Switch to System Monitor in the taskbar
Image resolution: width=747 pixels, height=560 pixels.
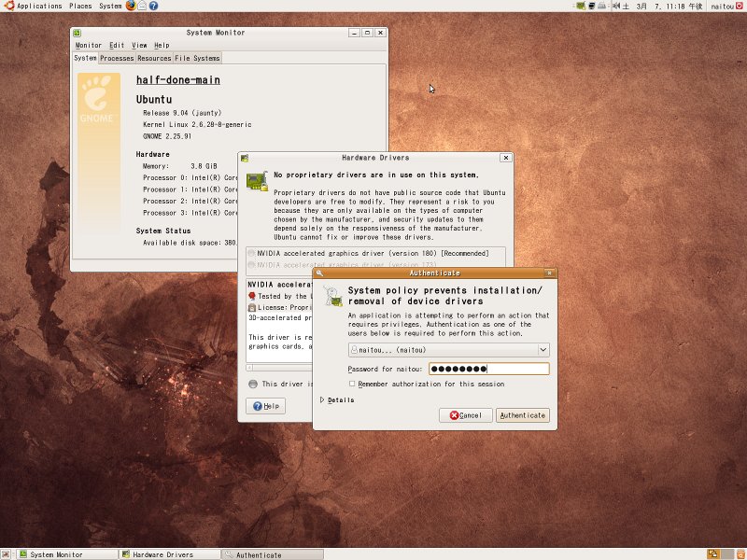(x=67, y=554)
